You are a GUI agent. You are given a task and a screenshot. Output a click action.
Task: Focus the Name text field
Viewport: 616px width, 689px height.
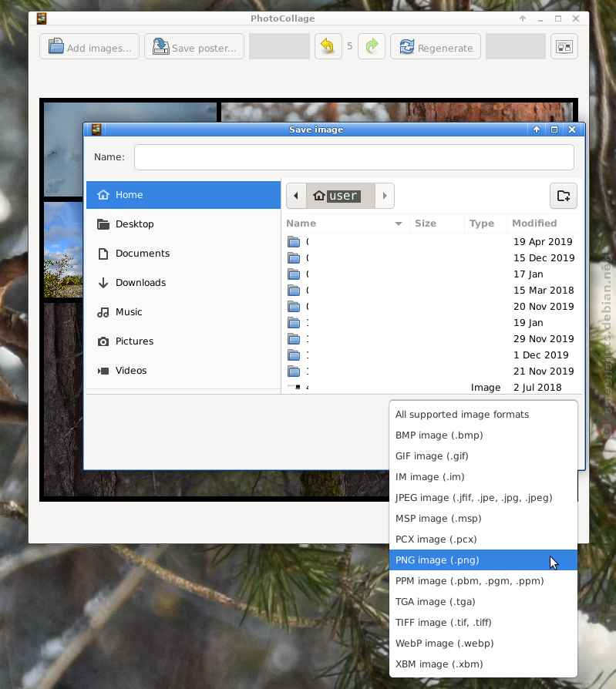pos(354,157)
